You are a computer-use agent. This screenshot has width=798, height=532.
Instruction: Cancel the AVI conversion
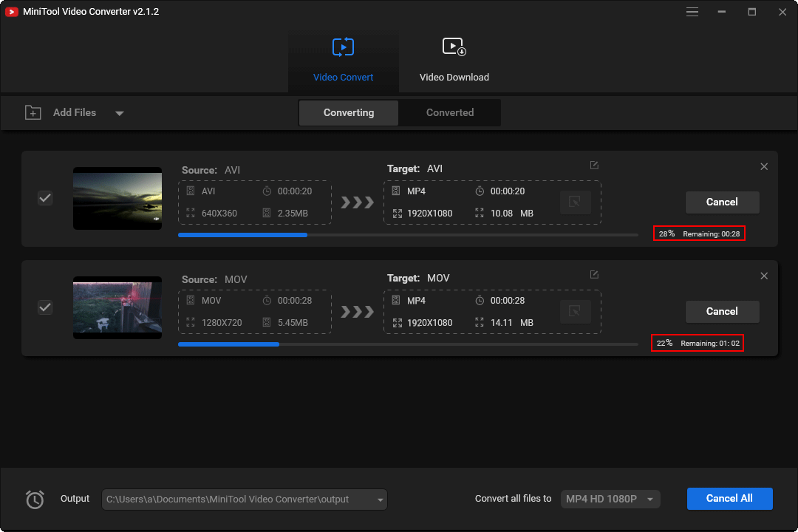pos(722,202)
